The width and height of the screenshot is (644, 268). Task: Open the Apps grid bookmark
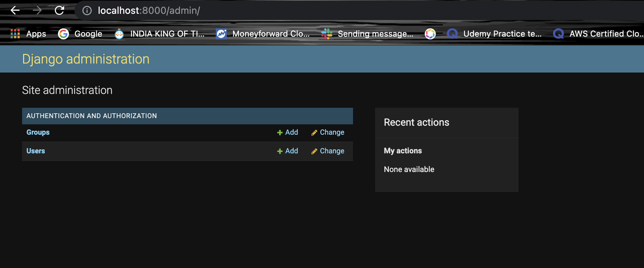click(x=29, y=34)
